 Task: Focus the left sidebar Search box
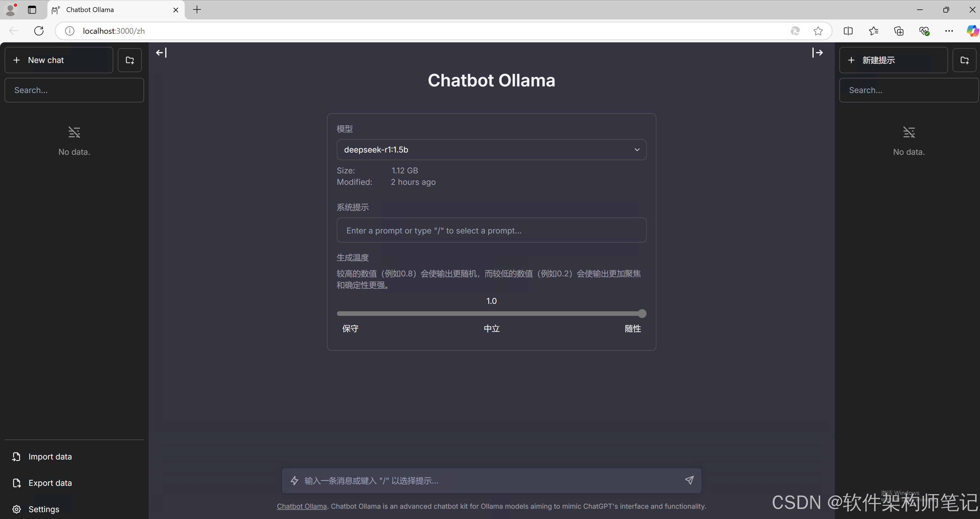click(x=74, y=90)
